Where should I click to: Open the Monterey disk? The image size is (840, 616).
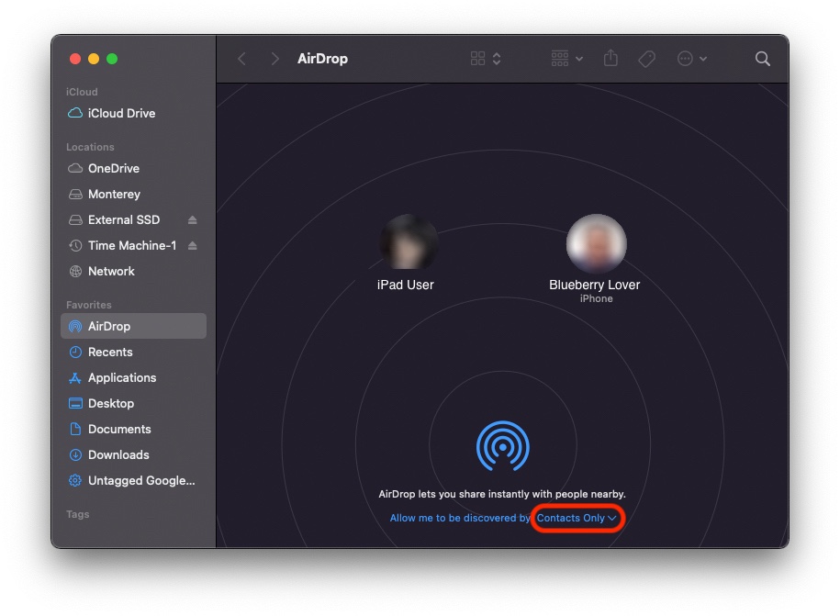tap(133, 195)
